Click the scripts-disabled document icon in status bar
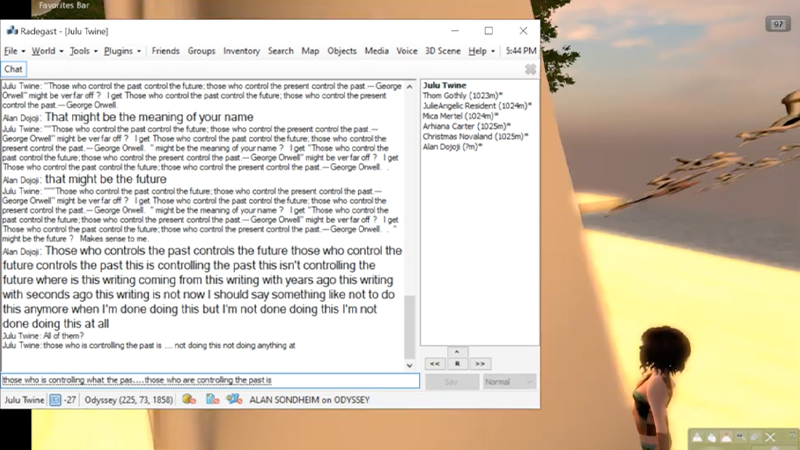Image resolution: width=800 pixels, height=450 pixels. [212, 399]
